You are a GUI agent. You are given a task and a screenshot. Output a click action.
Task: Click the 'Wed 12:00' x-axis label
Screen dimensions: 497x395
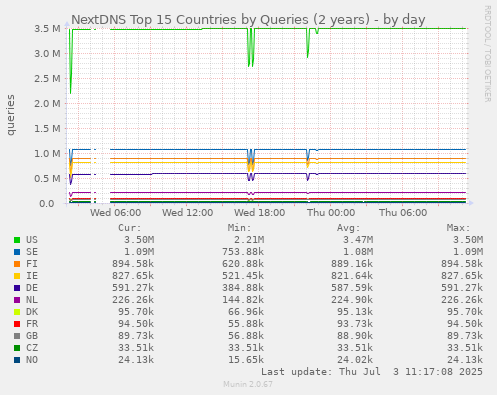click(187, 213)
